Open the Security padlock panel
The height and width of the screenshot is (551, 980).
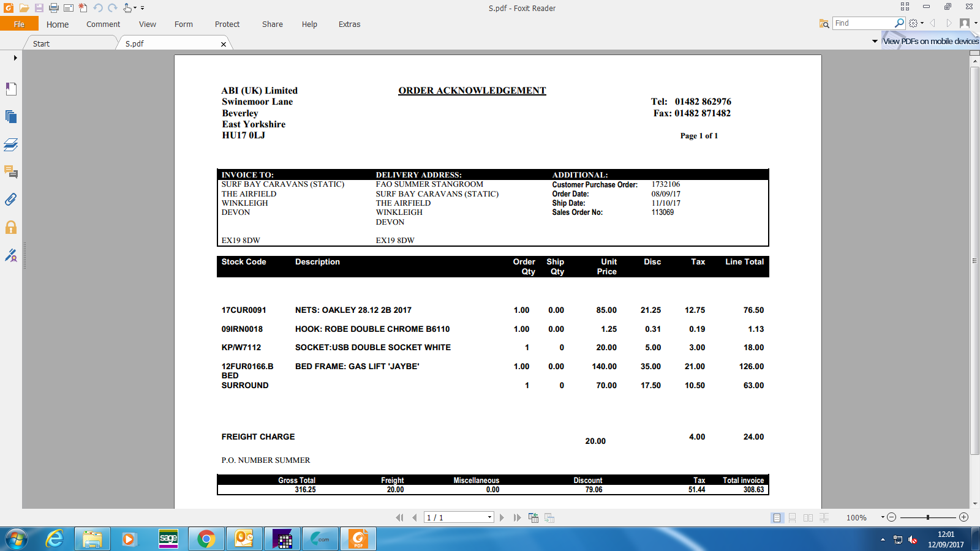(11, 228)
